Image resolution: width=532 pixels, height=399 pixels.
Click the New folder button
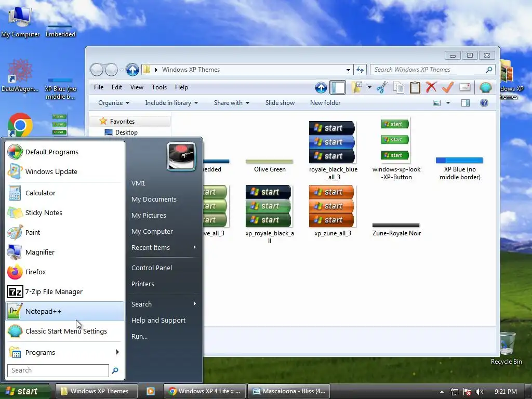[x=325, y=103]
